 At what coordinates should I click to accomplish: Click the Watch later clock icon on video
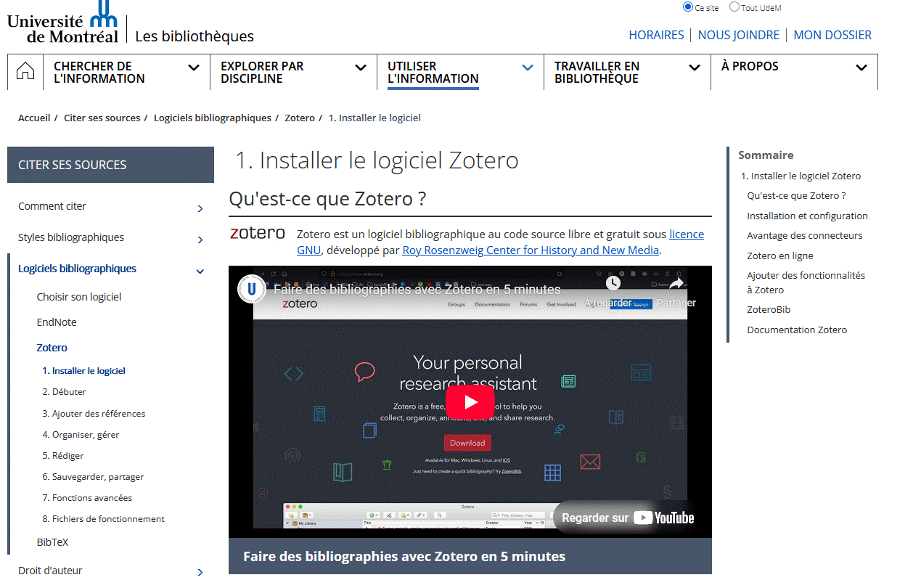coord(613,283)
